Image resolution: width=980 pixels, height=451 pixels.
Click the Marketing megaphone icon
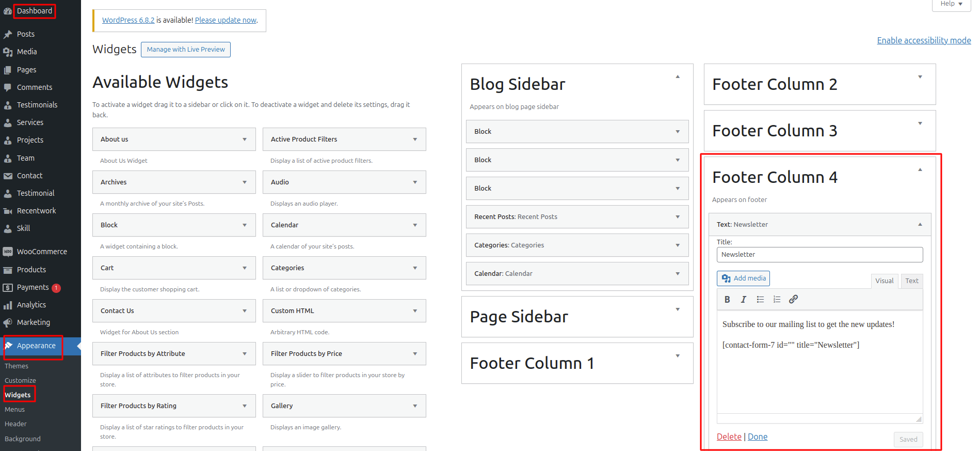coord(8,322)
